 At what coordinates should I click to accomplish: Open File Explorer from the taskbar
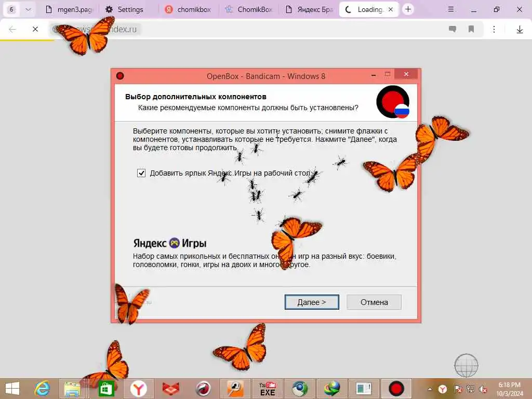[x=72, y=389]
